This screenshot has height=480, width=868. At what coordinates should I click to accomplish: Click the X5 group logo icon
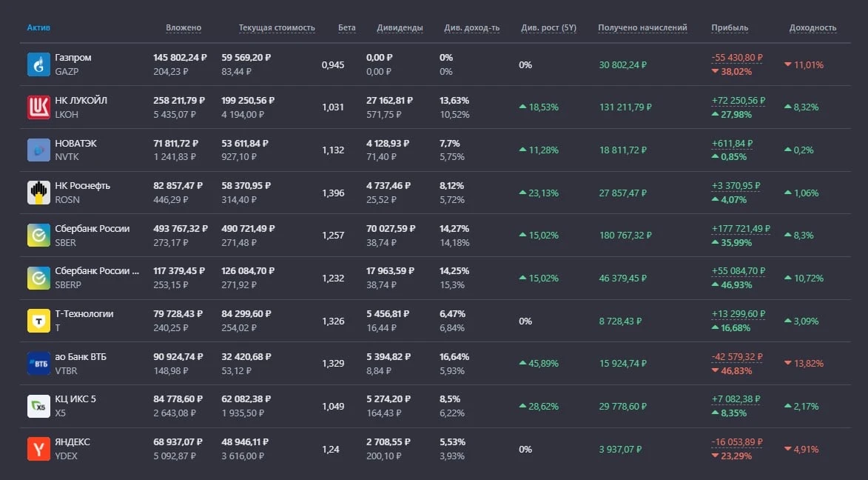38,406
